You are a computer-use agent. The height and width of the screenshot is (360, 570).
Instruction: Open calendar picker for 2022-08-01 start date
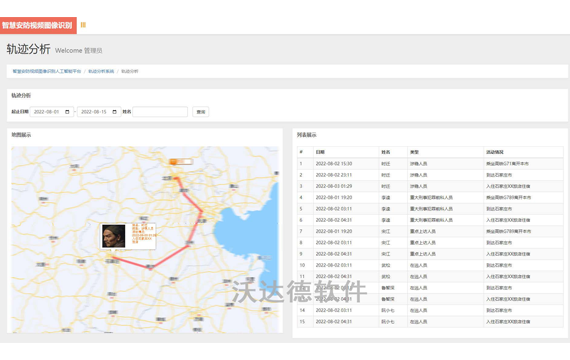67,112
